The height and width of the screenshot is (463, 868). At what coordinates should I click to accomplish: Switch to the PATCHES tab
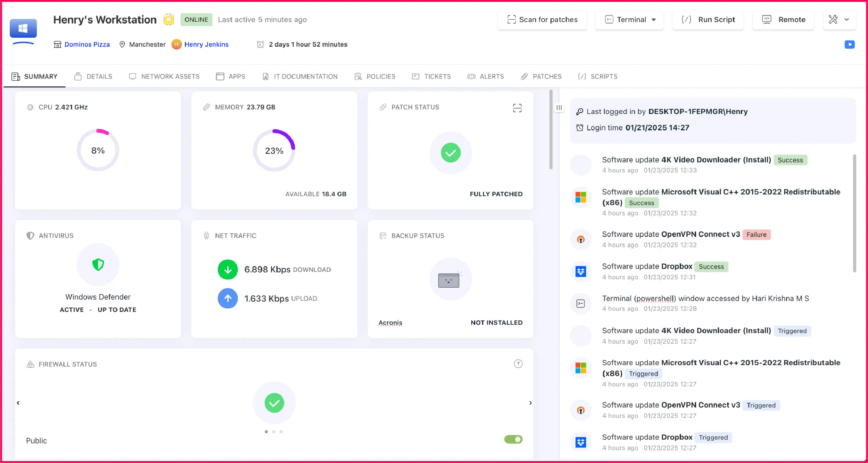pyautogui.click(x=547, y=77)
